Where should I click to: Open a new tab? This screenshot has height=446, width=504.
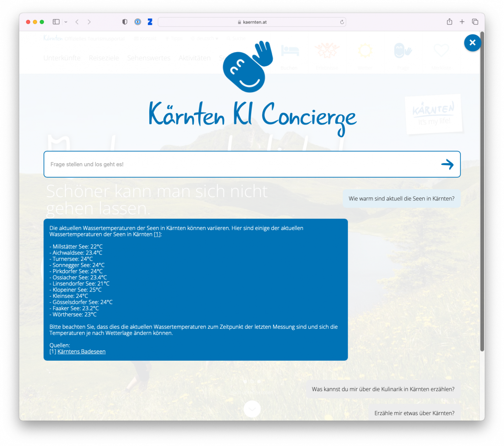pos(462,22)
